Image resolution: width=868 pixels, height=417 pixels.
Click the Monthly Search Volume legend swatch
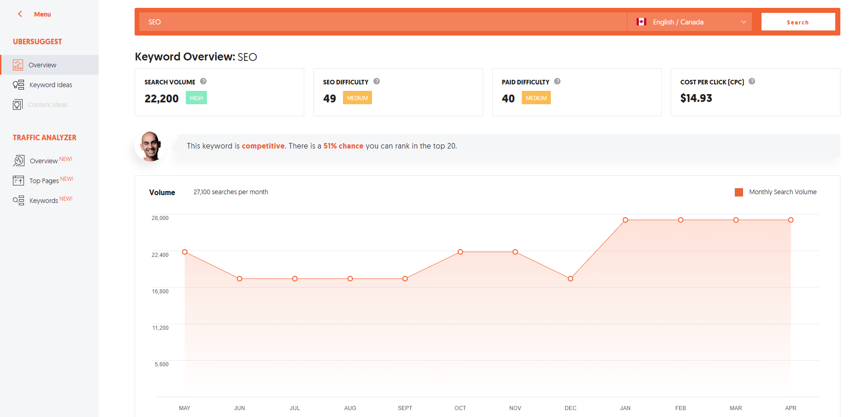pyautogui.click(x=739, y=192)
